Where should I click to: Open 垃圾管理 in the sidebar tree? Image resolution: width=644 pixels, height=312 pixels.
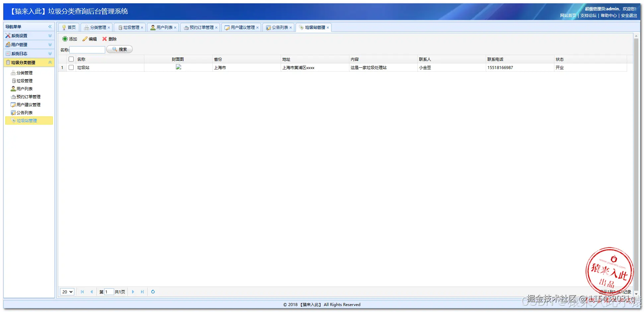pos(25,81)
